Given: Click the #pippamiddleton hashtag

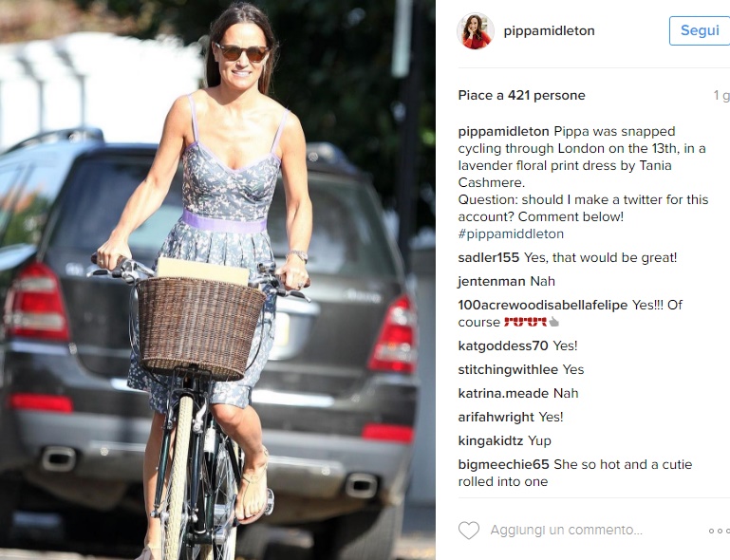Looking at the screenshot, I should point(511,233).
